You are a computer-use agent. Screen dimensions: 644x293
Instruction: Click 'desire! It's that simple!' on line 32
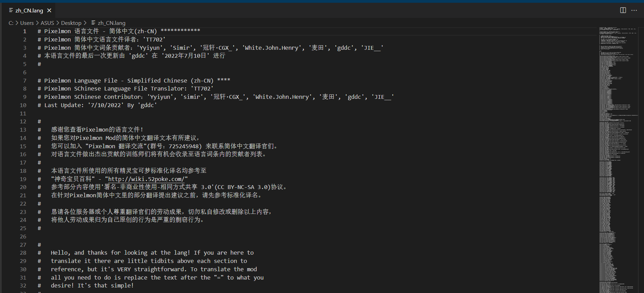click(x=92, y=285)
